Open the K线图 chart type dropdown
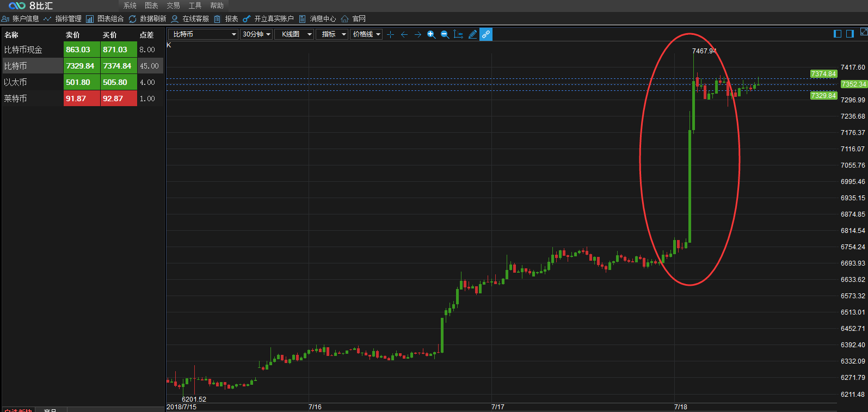 [x=294, y=34]
